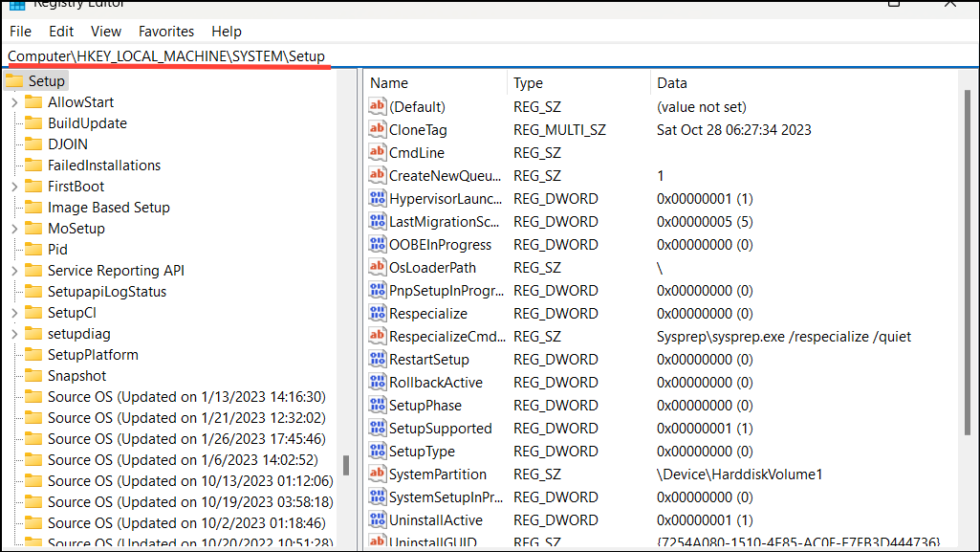Click the Pid folder icon
The width and height of the screenshot is (980, 552).
click(33, 250)
